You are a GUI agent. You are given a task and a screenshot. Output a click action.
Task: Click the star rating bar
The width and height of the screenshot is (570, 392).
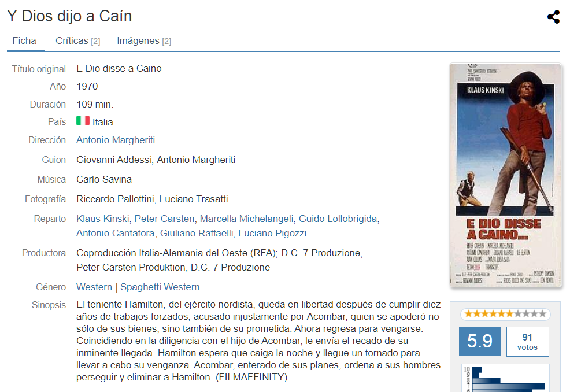coord(505,314)
